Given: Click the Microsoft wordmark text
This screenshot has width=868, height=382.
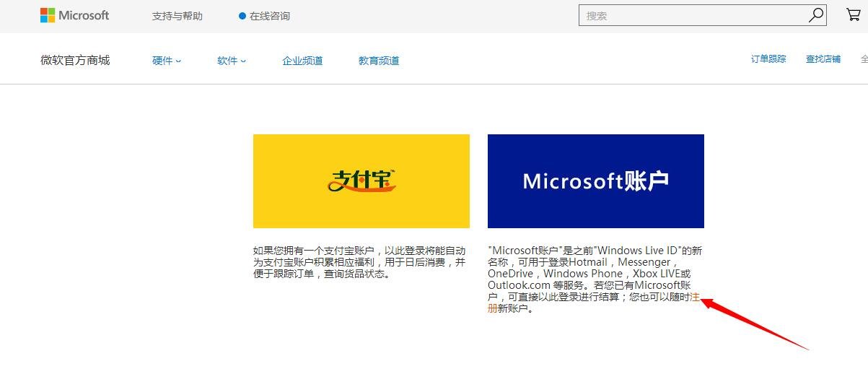Looking at the screenshot, I should pos(84,15).
